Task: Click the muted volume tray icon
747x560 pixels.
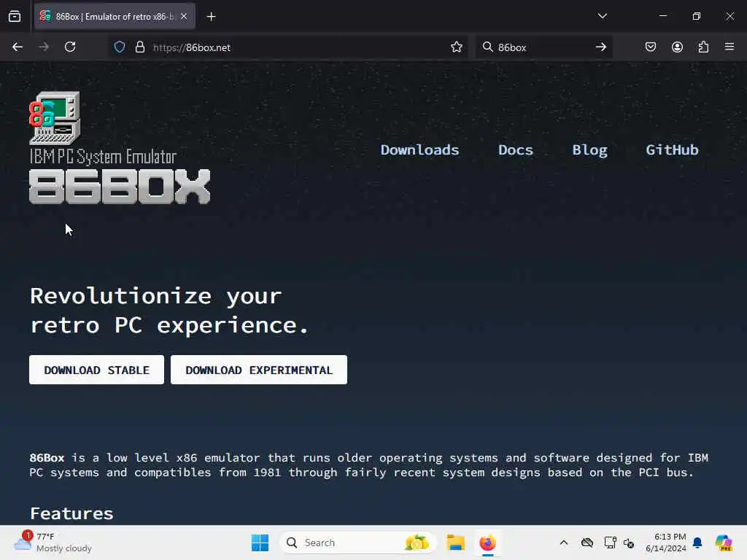Action: pos(629,542)
